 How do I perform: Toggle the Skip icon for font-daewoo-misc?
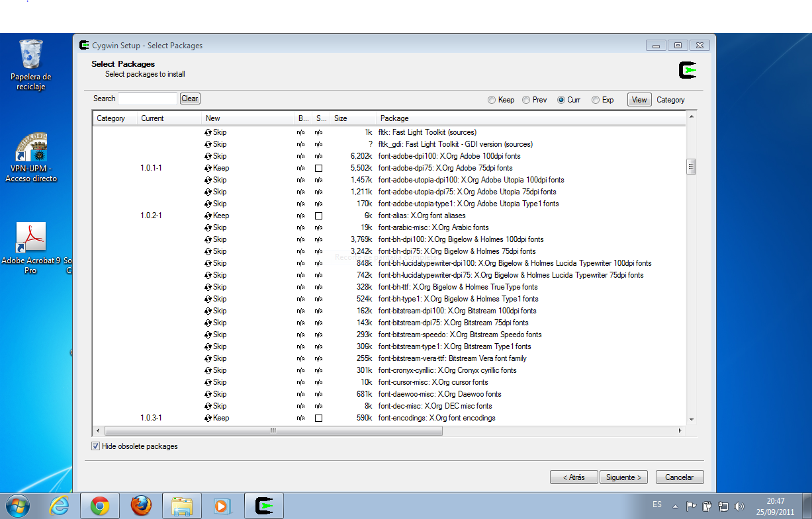[x=208, y=394]
